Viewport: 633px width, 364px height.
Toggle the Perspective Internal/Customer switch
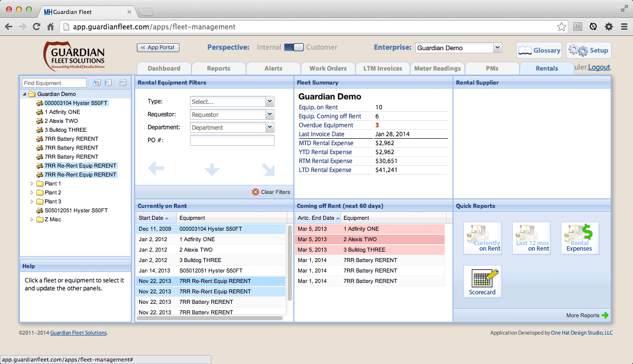tap(294, 47)
